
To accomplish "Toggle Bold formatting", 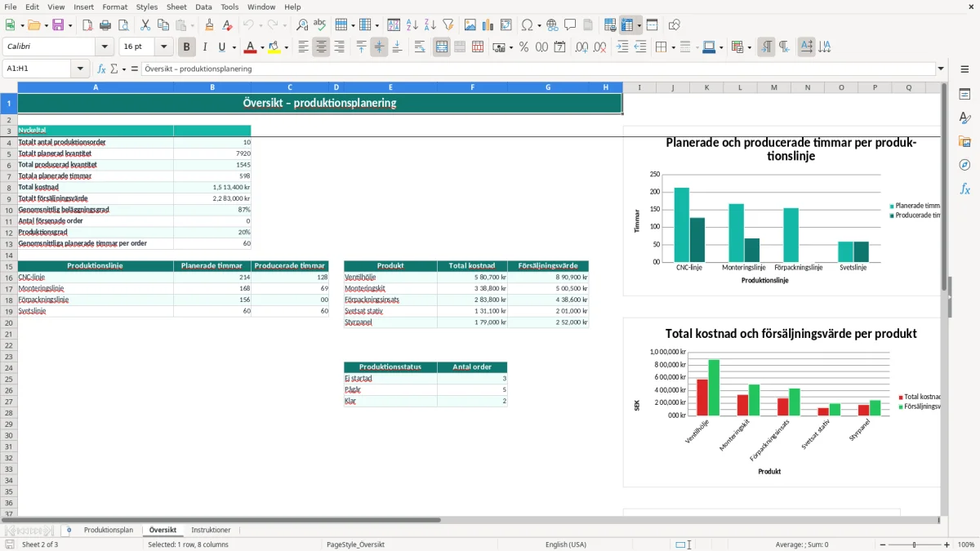I will click(187, 47).
